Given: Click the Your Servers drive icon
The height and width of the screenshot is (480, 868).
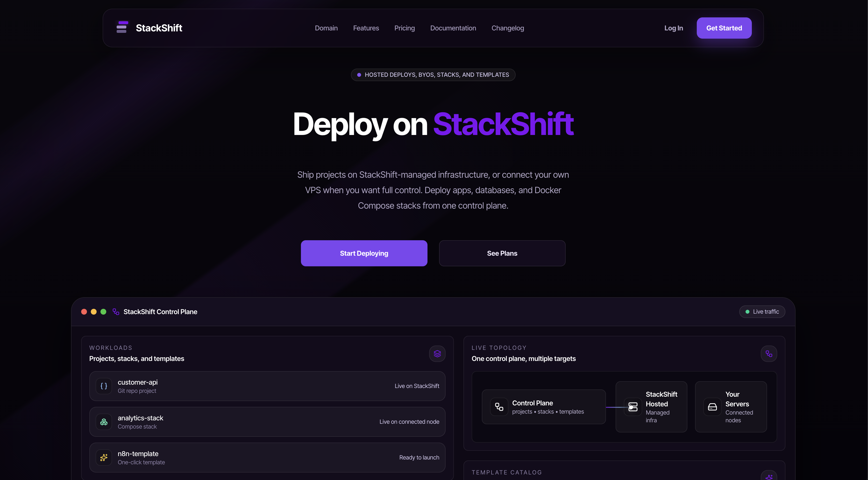Looking at the screenshot, I should point(712,407).
